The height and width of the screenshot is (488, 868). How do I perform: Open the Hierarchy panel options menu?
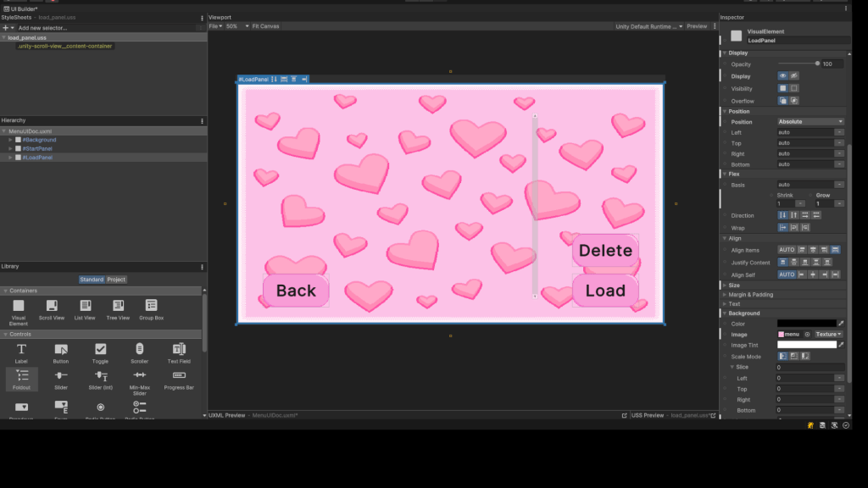tap(202, 121)
